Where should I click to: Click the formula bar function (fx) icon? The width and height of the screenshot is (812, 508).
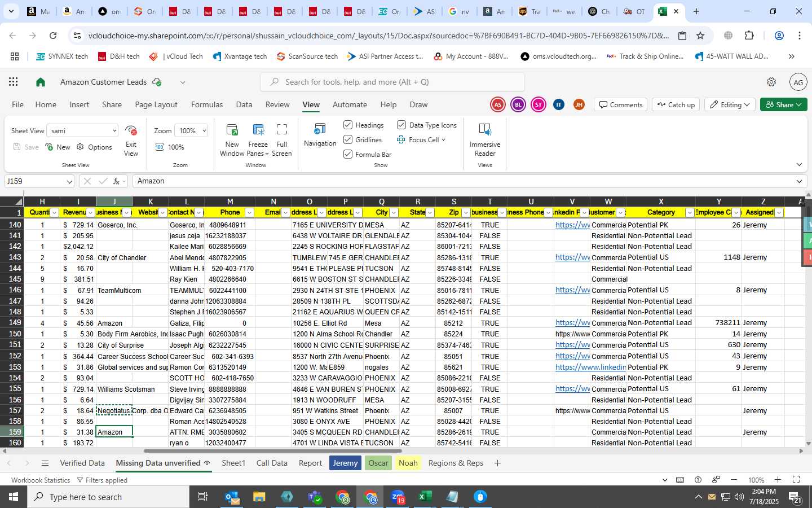pos(117,181)
